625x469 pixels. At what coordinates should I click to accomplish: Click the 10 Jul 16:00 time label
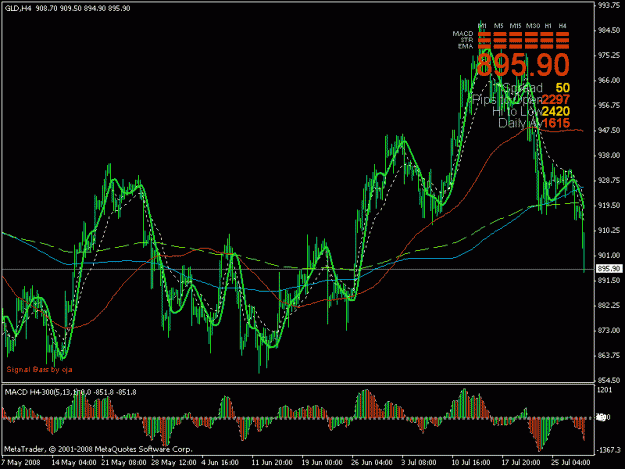point(471,462)
